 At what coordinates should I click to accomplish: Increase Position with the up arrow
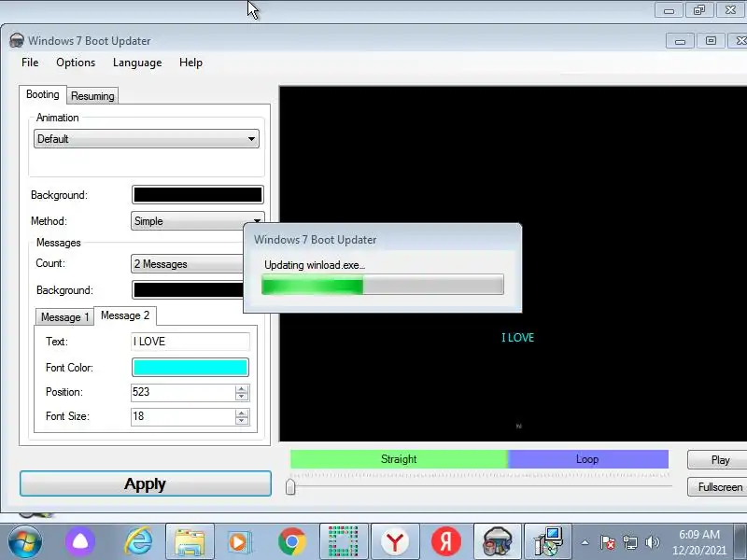(x=242, y=388)
